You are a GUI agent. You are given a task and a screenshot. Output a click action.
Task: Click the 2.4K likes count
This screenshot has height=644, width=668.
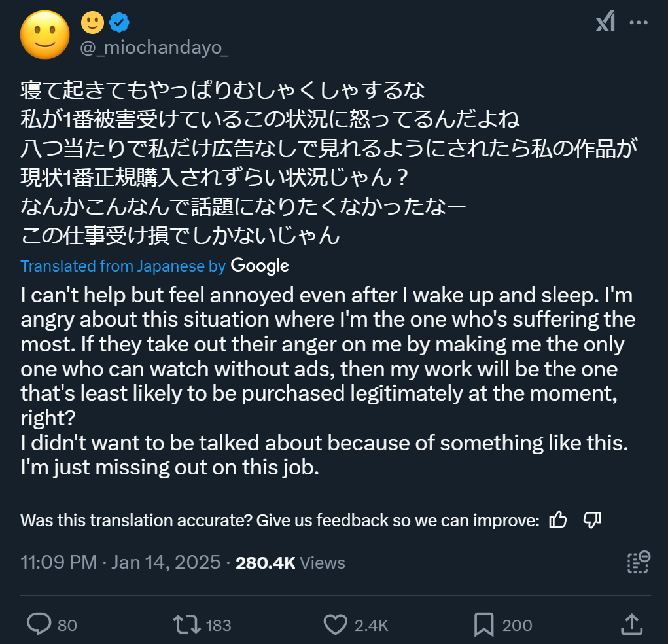(371, 626)
